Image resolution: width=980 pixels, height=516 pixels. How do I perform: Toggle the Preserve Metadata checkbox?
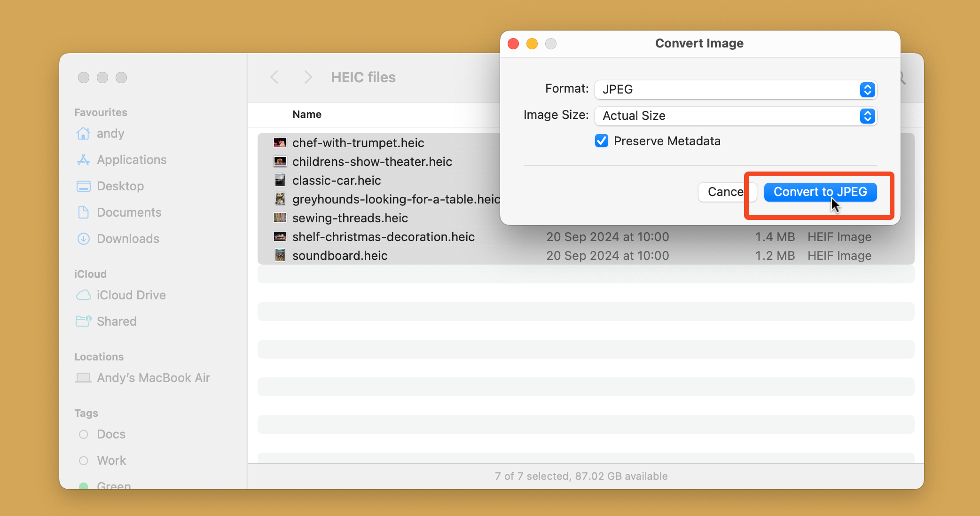pyautogui.click(x=601, y=141)
